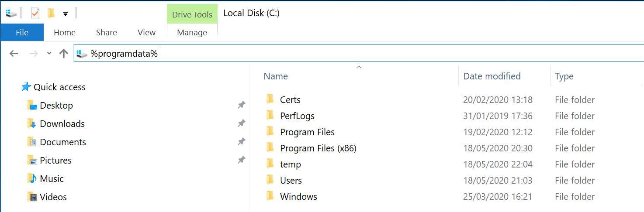Open the File menu tab

(22, 33)
